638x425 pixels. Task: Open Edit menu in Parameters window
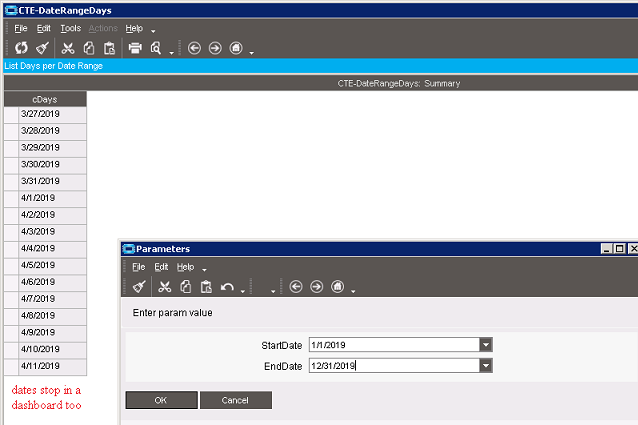(161, 267)
